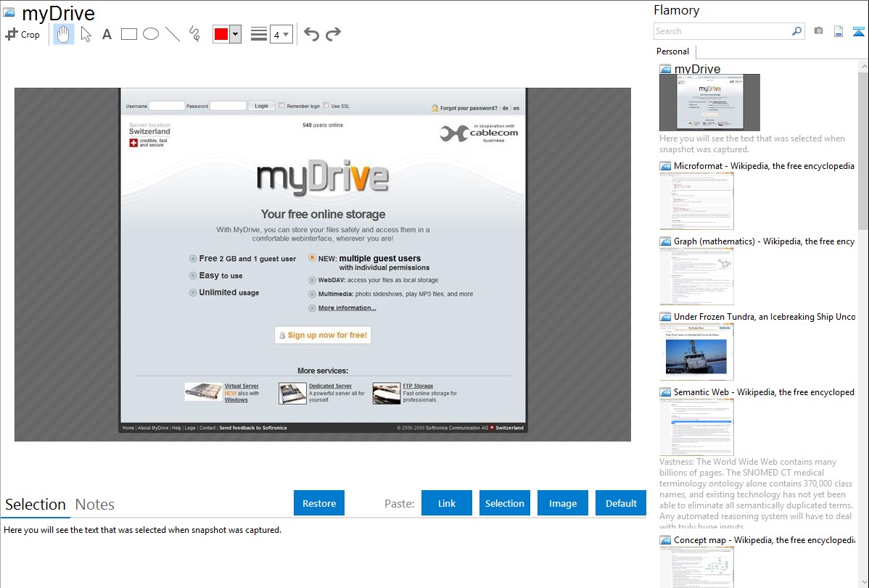Viewport: 869px width, 588px height.
Task: Redo the last undone action
Action: [333, 34]
